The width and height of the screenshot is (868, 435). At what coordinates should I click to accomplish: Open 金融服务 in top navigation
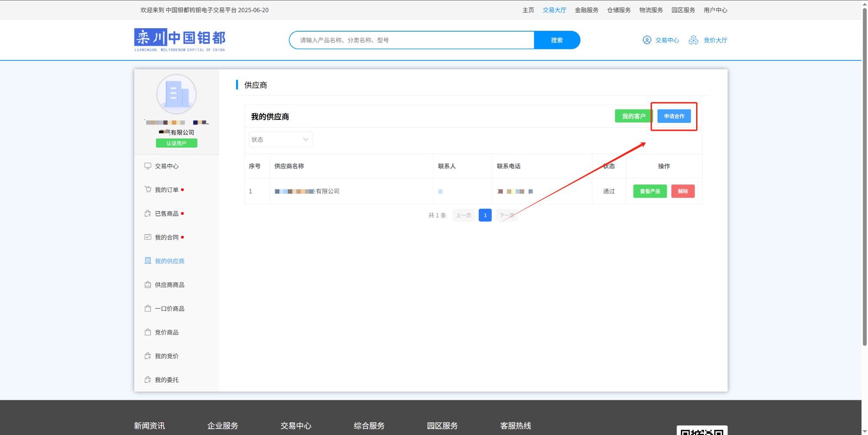[x=586, y=10]
